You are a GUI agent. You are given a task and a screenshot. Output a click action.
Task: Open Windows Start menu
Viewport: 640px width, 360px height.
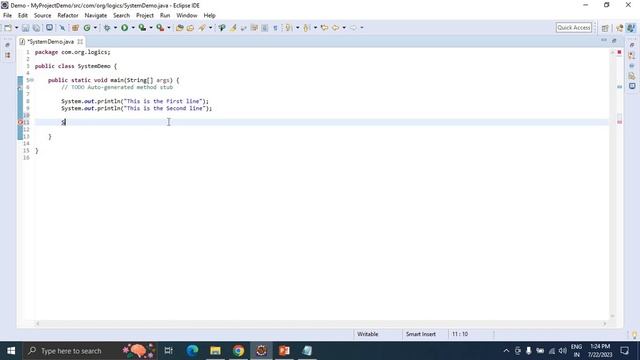[11, 351]
